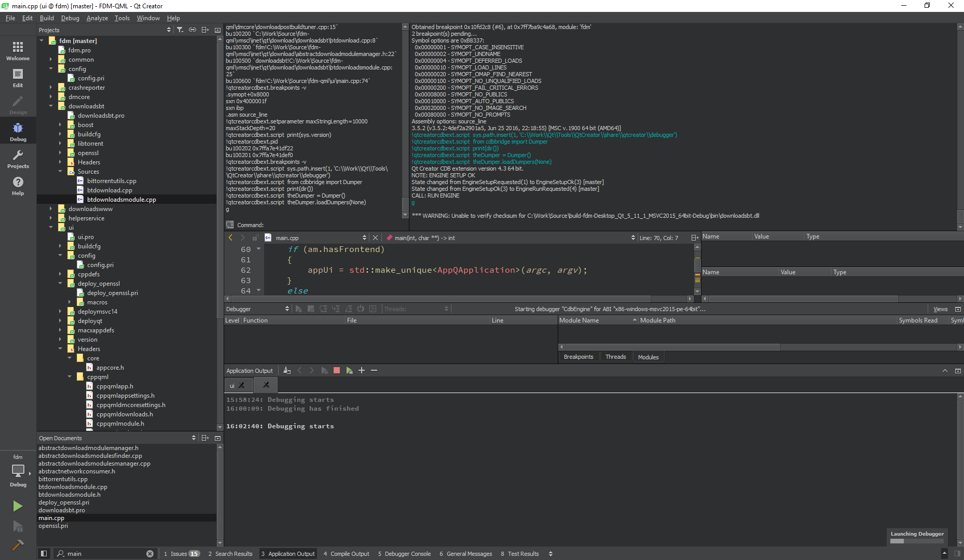The height and width of the screenshot is (560, 964).
Task: Close the main.cpp document in editor
Action: click(x=375, y=237)
